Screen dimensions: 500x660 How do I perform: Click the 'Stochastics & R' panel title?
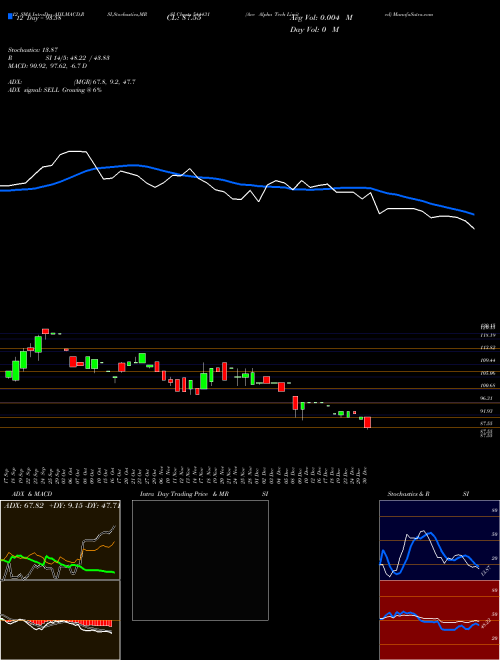coord(409,494)
